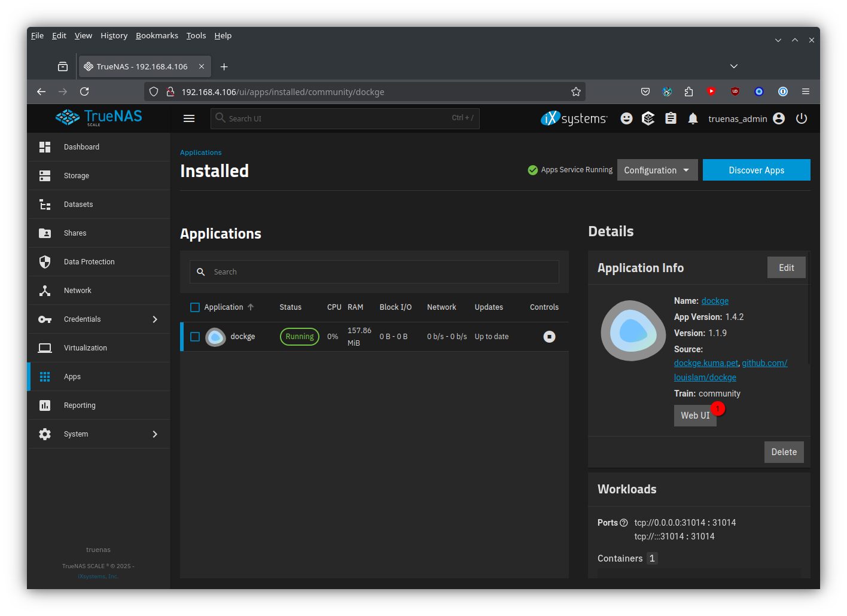Sort by the Application column header
The height and width of the screenshot is (616, 847).
coord(224,307)
